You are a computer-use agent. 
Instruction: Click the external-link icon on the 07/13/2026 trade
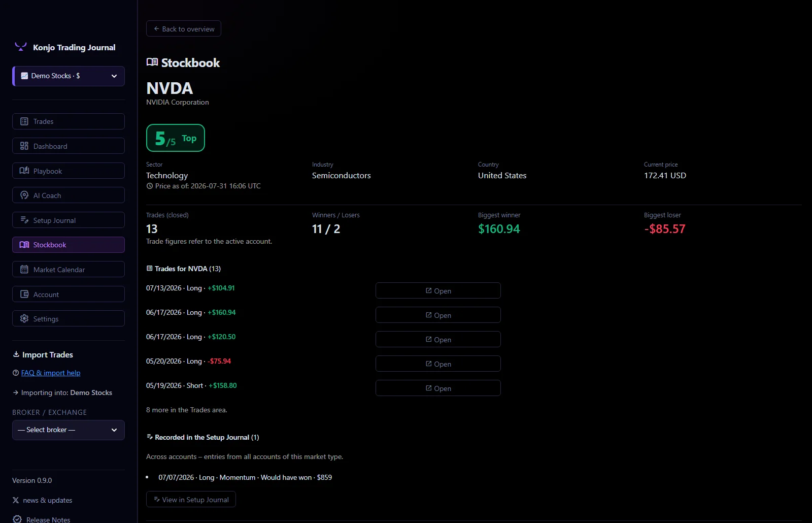(429, 290)
